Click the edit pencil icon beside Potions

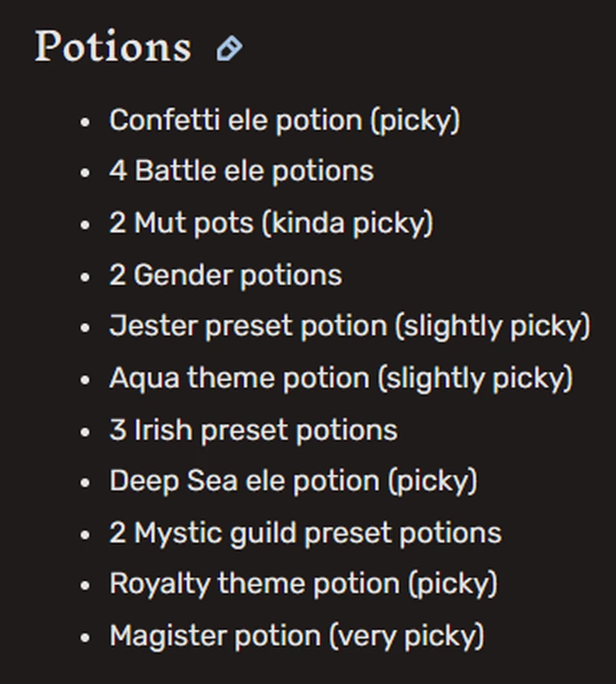(228, 47)
